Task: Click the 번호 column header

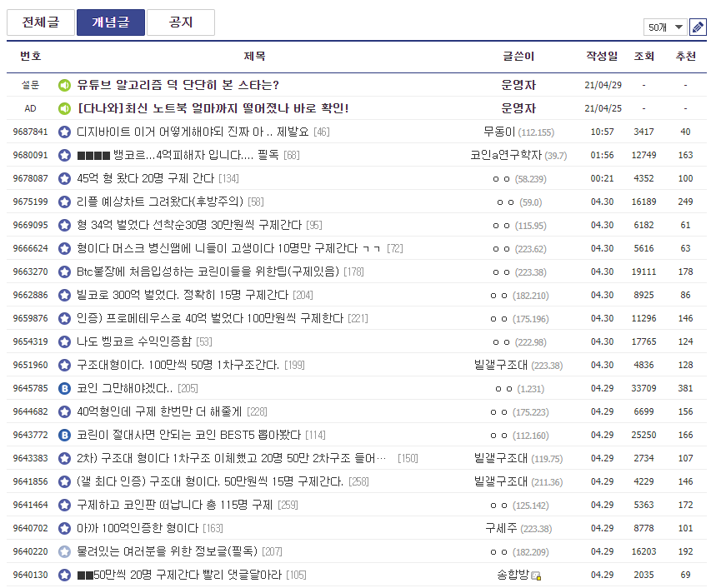Action: click(30, 57)
